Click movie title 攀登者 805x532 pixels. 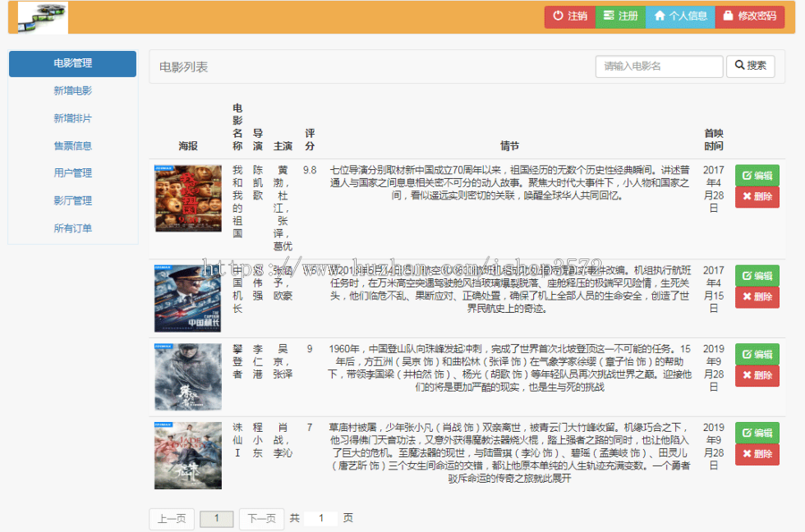237,362
